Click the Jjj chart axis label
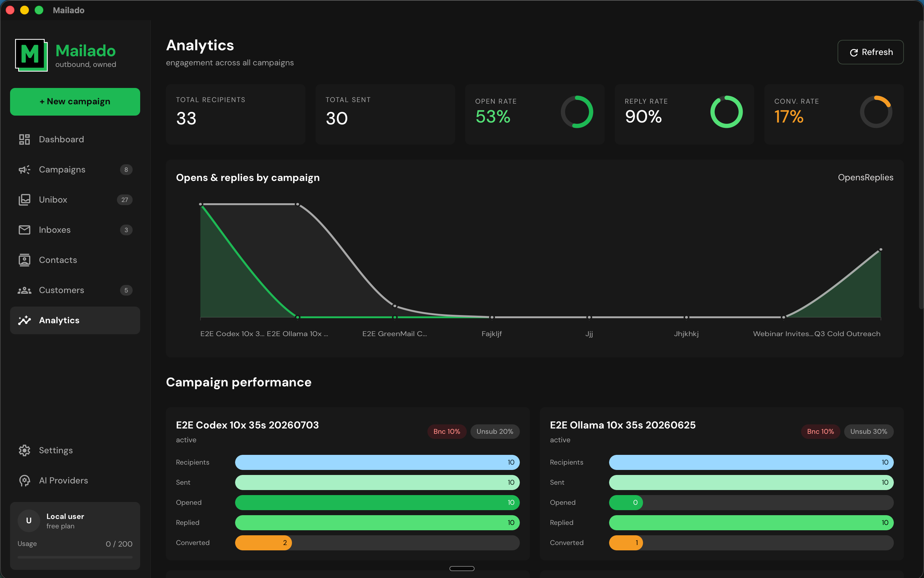This screenshot has height=578, width=924. [x=589, y=334]
